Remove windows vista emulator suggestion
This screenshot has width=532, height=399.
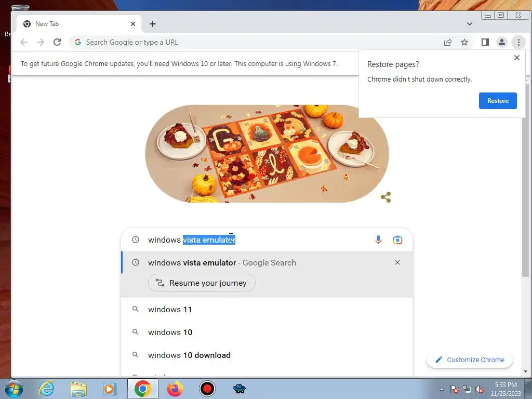tap(397, 262)
